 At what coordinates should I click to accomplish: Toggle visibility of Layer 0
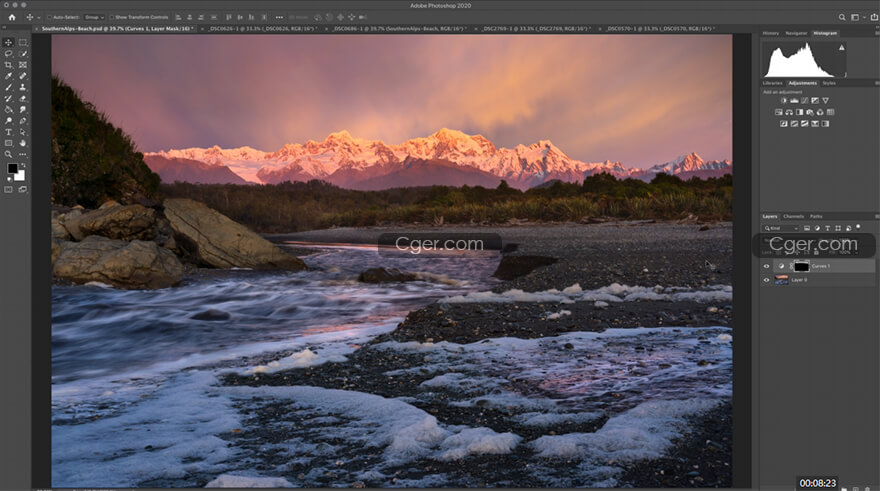tap(767, 280)
